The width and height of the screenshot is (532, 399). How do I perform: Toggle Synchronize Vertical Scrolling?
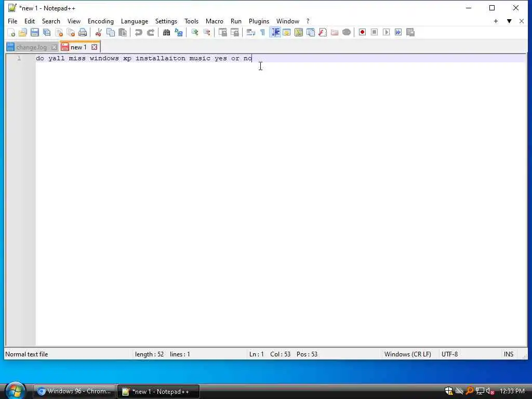[x=222, y=32]
